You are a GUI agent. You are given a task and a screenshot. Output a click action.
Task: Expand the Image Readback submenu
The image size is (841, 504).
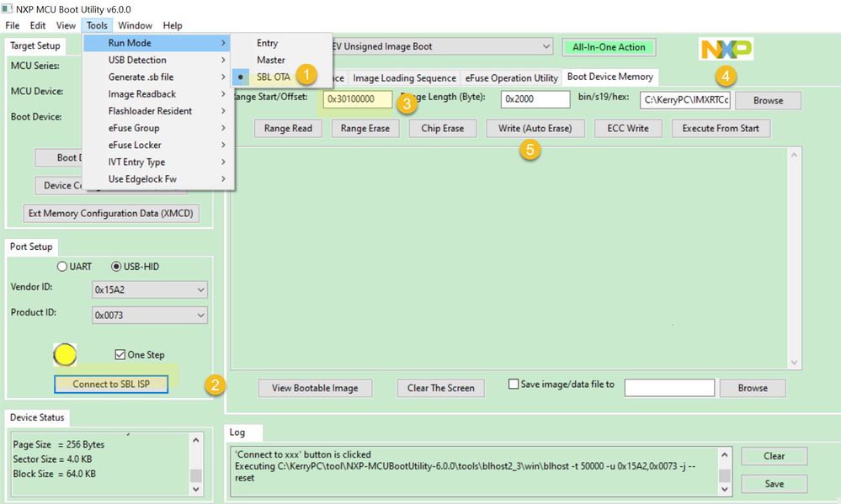pyautogui.click(x=159, y=94)
